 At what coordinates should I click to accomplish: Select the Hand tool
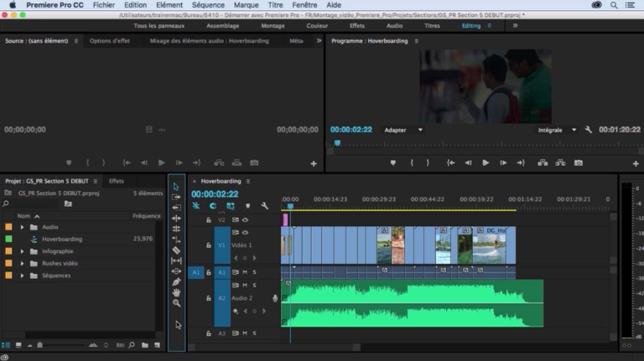(176, 292)
